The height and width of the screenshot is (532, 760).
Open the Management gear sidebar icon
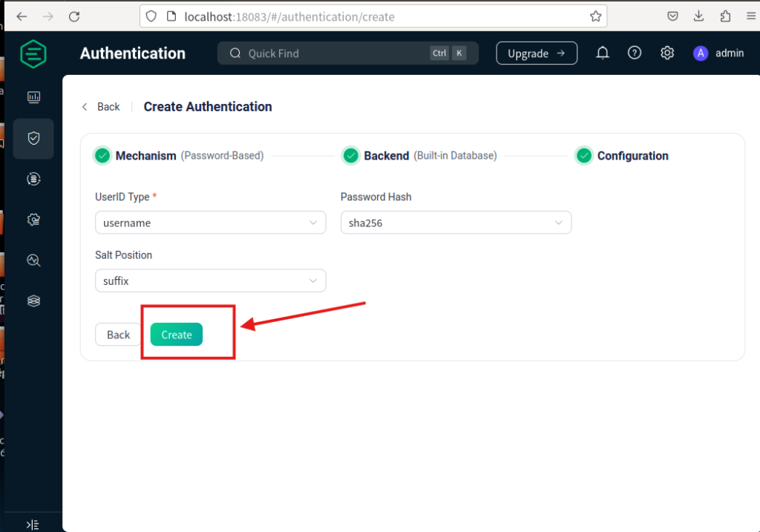click(x=33, y=220)
